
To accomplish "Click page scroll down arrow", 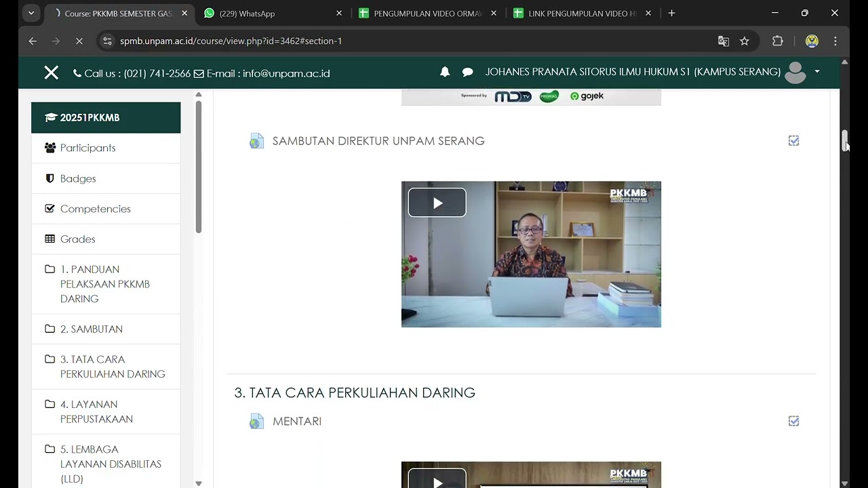I will click(844, 483).
